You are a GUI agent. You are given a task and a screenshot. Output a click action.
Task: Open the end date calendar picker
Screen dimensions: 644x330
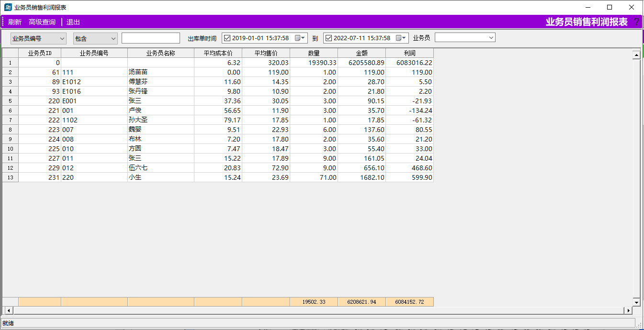click(x=401, y=38)
